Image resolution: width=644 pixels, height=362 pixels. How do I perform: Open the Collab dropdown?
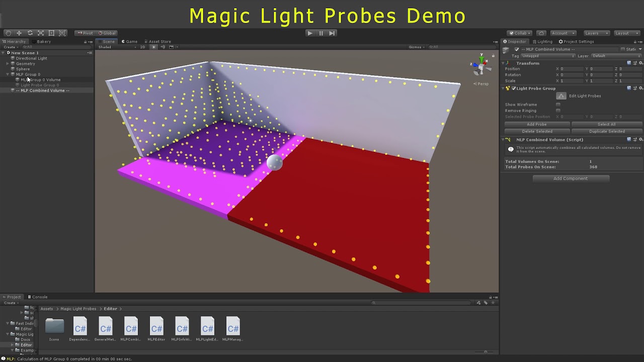(520, 33)
